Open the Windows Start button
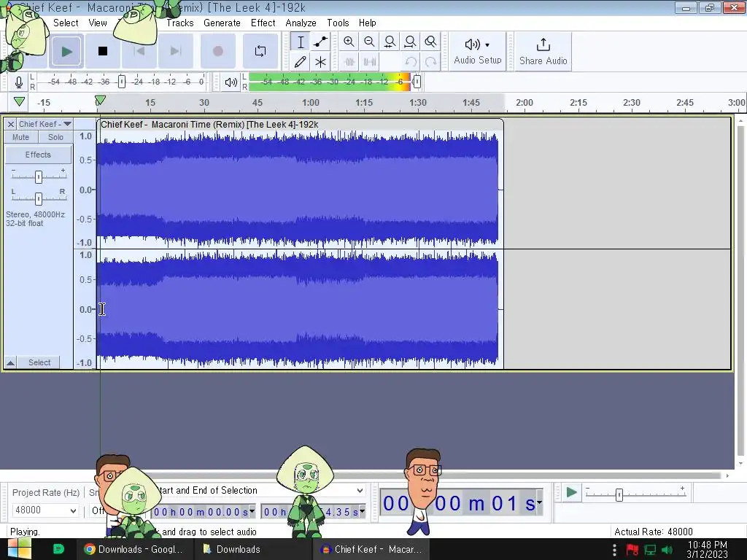The image size is (747, 560). (18, 549)
